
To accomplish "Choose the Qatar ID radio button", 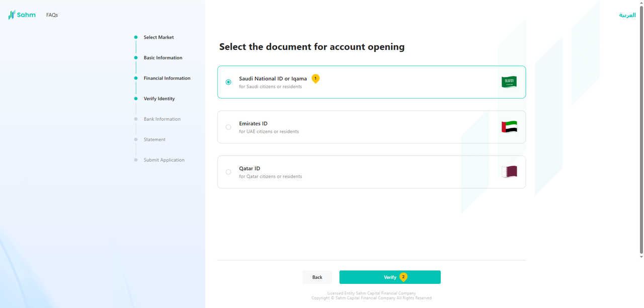I will coord(228,172).
